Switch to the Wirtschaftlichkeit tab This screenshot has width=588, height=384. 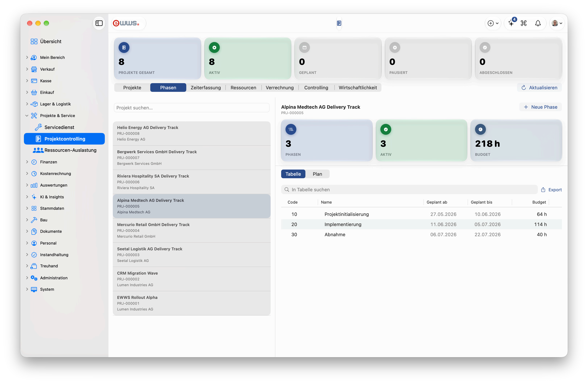tap(358, 87)
